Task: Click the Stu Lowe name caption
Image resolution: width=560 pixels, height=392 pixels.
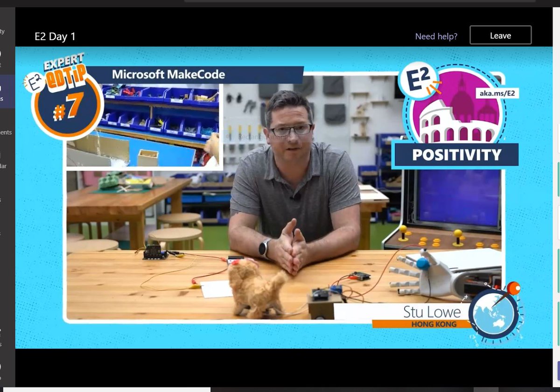Action: 432,312
